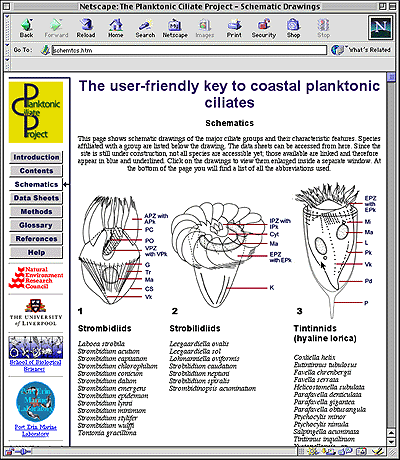Image resolution: width=400 pixels, height=460 pixels.
Task: Open Address Book from the component bar
Action: click(362, 452)
